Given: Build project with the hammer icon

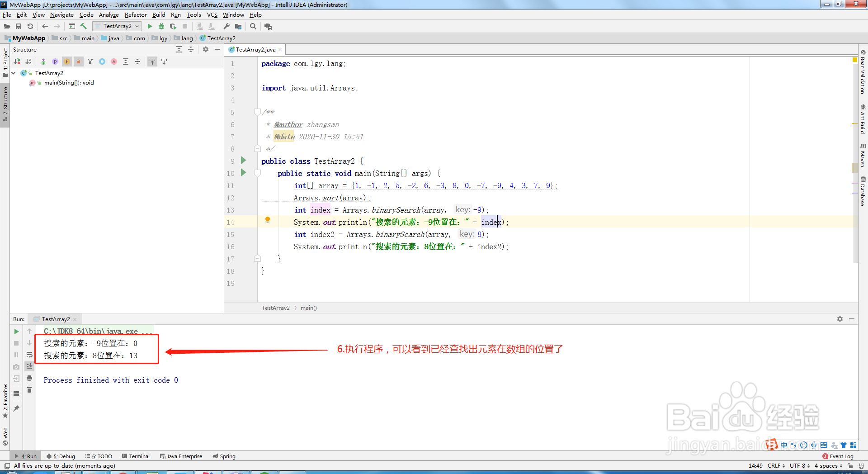Looking at the screenshot, I should [83, 26].
